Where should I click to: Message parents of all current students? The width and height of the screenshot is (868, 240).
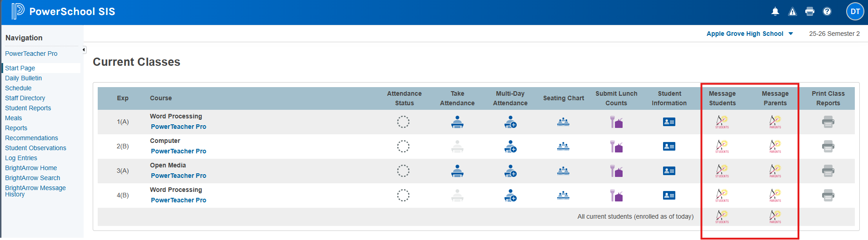point(775,217)
